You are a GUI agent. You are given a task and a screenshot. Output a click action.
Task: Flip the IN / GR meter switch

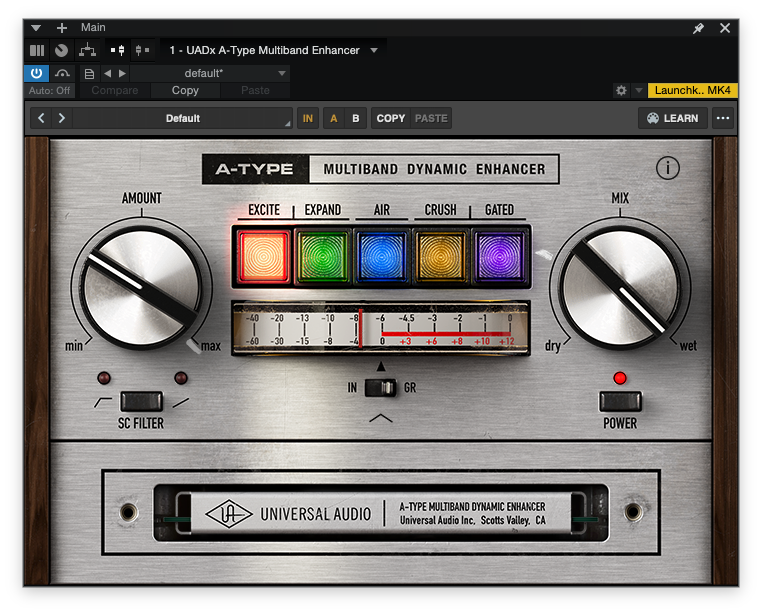tap(381, 387)
